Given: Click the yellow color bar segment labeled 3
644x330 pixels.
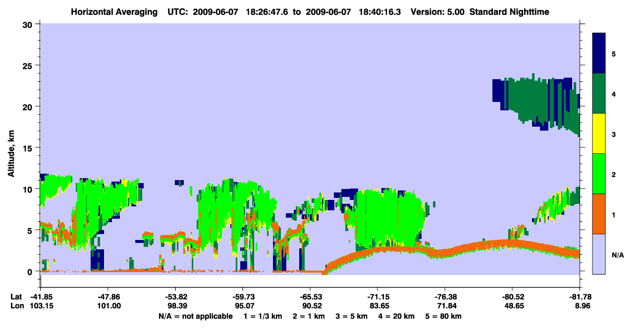Looking at the screenshot, I should (599, 134).
